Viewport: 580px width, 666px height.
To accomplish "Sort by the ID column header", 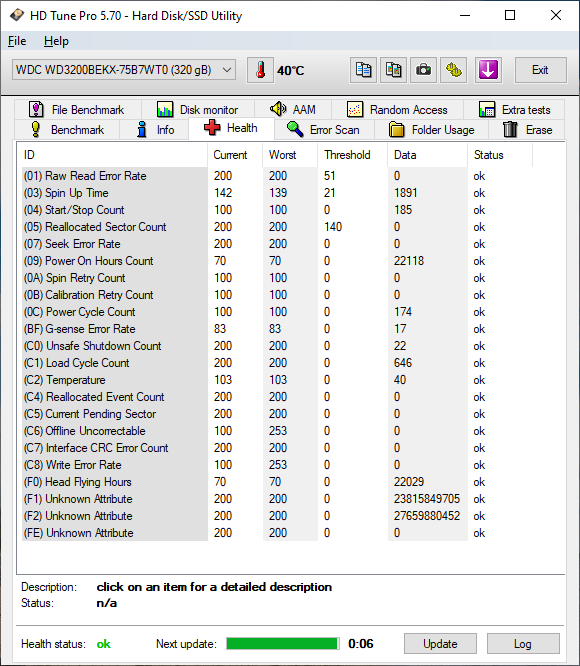I will (113, 155).
